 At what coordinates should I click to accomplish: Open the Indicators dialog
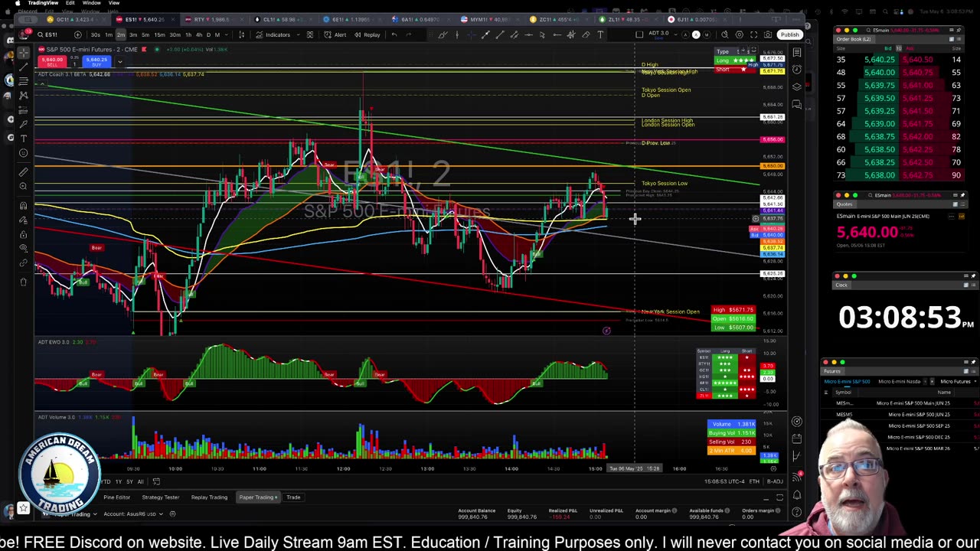click(273, 34)
